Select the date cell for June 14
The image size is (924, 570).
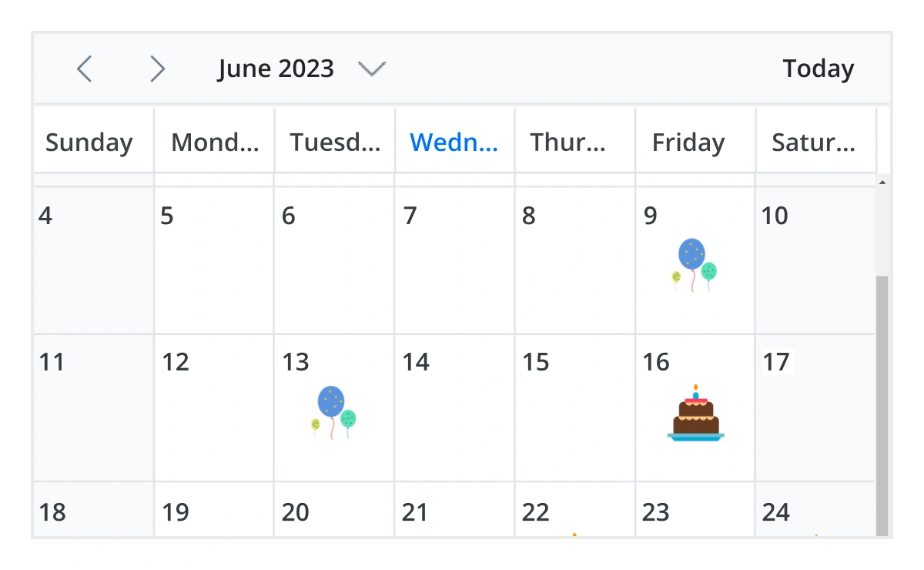[454, 408]
